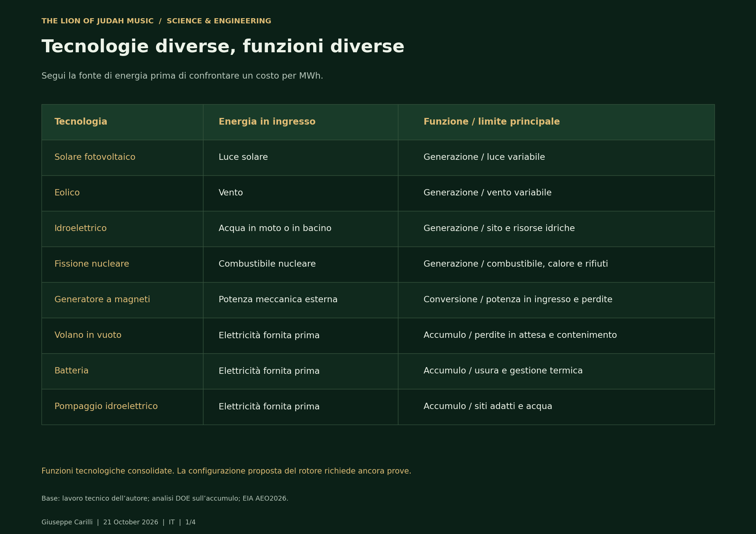This screenshot has width=756, height=534.
Task: Select the 'Generatore a magneti' cell
Action: pyautogui.click(x=122, y=300)
